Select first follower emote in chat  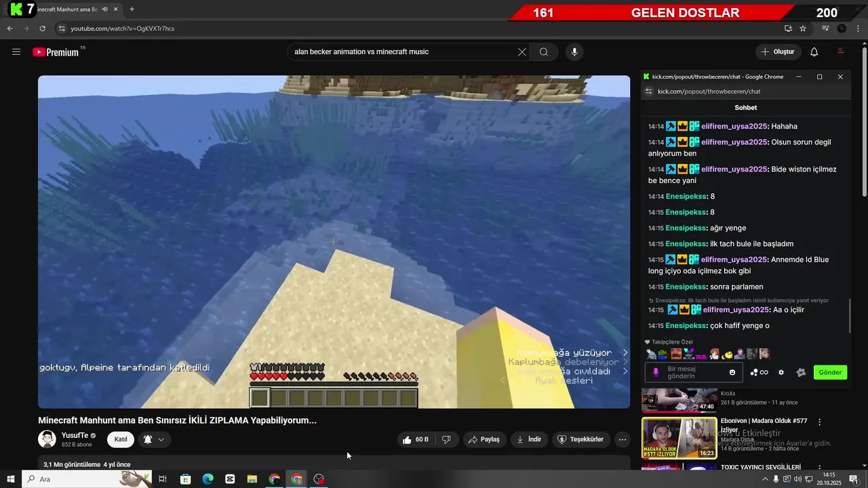[652, 354]
